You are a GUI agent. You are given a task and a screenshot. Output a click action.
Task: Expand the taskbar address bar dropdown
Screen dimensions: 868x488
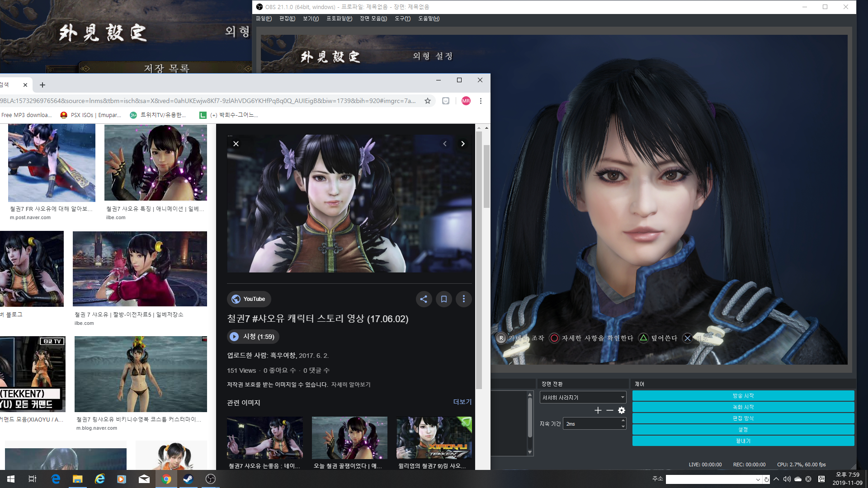tap(758, 479)
